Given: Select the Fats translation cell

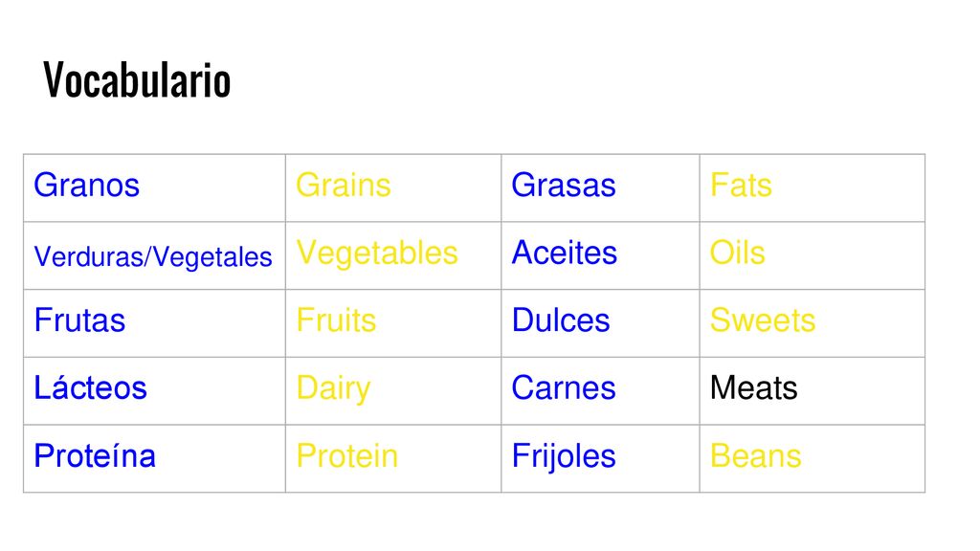Looking at the screenshot, I should point(812,187).
